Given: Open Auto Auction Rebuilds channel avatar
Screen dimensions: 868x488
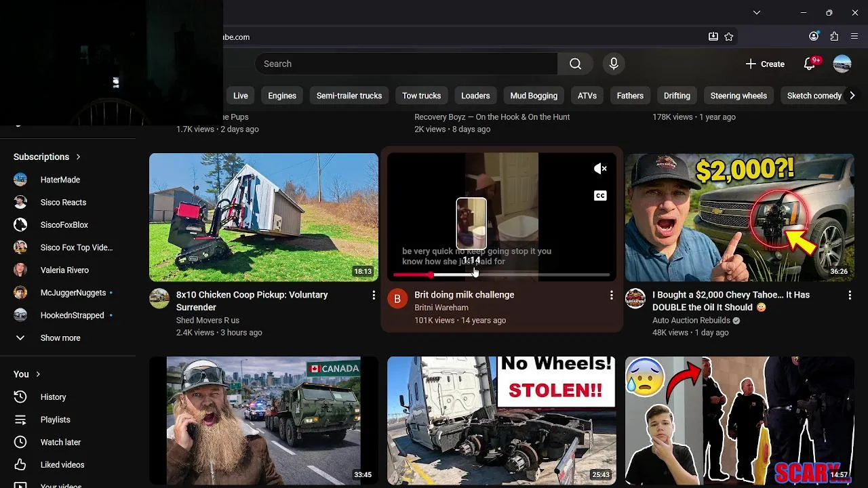Looking at the screenshot, I should coord(635,298).
